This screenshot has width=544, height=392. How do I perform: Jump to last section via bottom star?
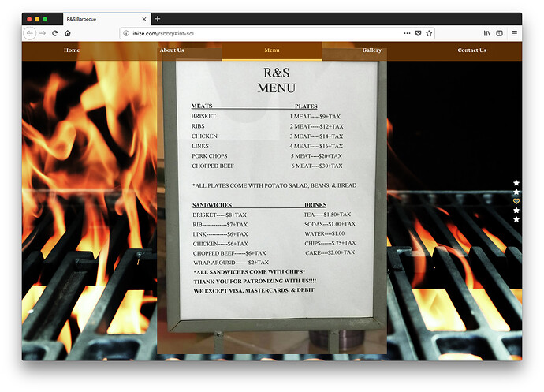point(516,219)
